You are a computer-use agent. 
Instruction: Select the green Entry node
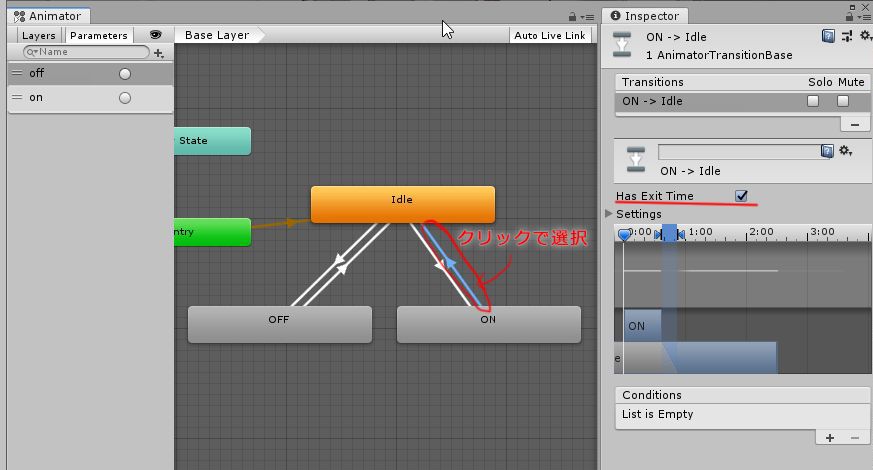click(x=212, y=232)
